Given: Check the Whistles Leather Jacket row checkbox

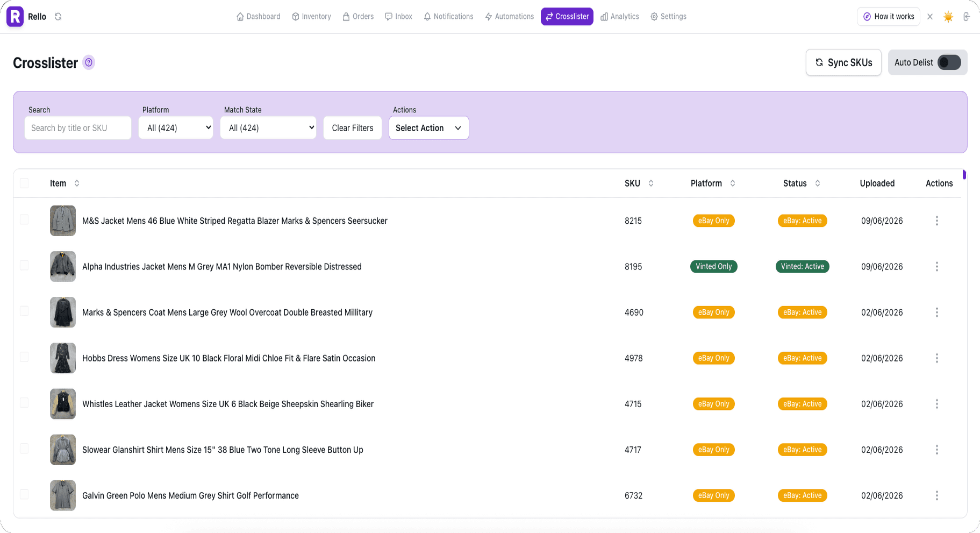Looking at the screenshot, I should coord(24,402).
